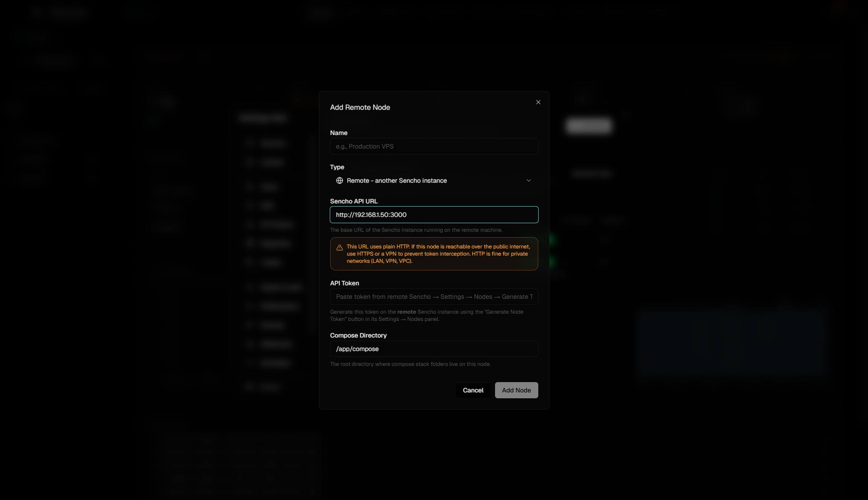Click the "Generate this token on the remote" hint
This screenshot has width=868, height=500.
427,315
